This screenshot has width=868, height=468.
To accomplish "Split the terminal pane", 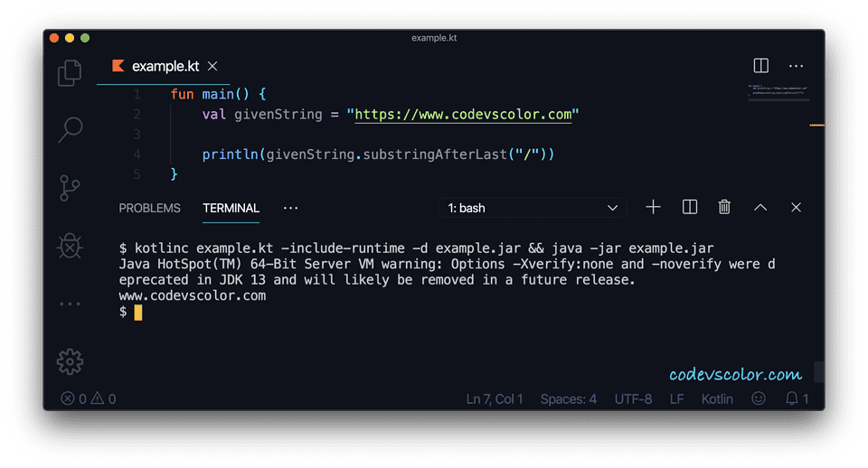I will 690,208.
